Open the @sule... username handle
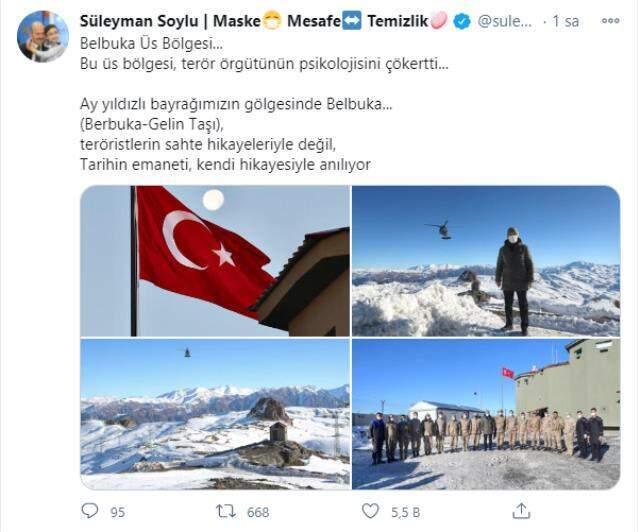The width and height of the screenshot is (640, 532). [x=504, y=21]
